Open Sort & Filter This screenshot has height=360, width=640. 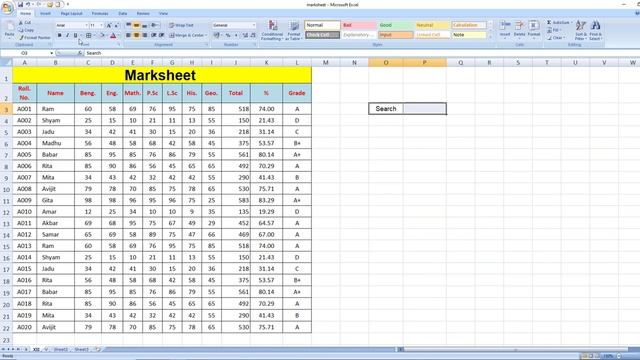tap(580, 30)
